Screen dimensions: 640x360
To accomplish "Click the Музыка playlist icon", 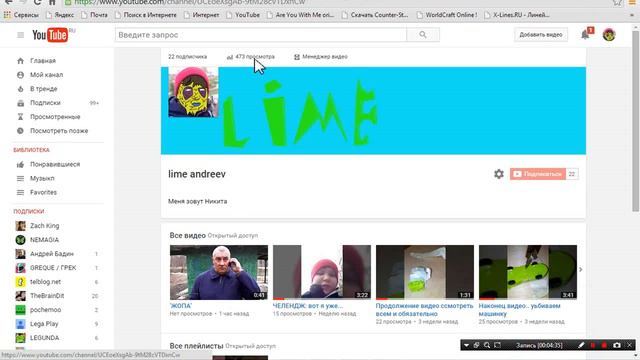I will click(x=20, y=178).
